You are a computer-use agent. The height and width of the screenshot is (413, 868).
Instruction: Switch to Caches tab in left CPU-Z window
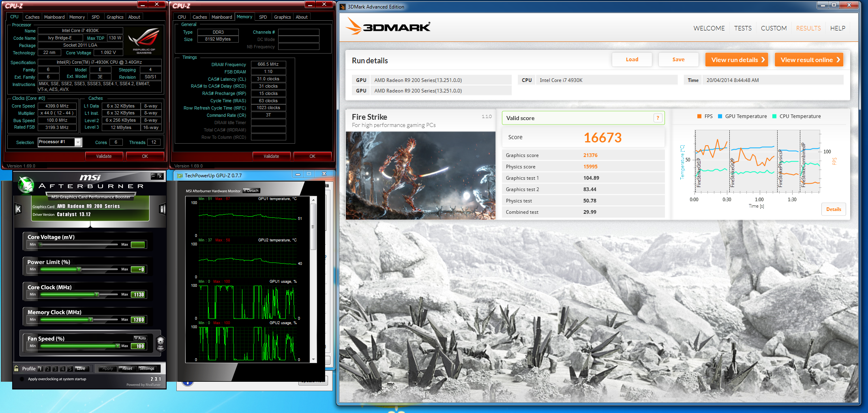pyautogui.click(x=32, y=17)
